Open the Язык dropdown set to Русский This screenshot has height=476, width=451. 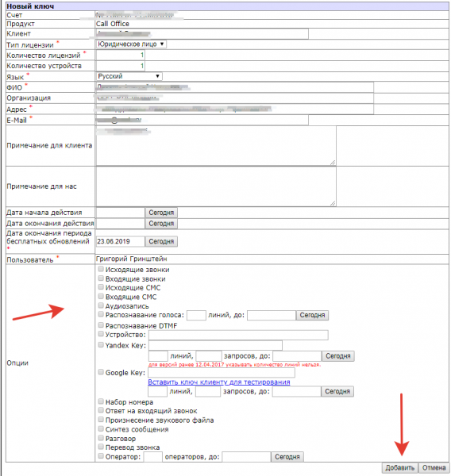[129, 76]
